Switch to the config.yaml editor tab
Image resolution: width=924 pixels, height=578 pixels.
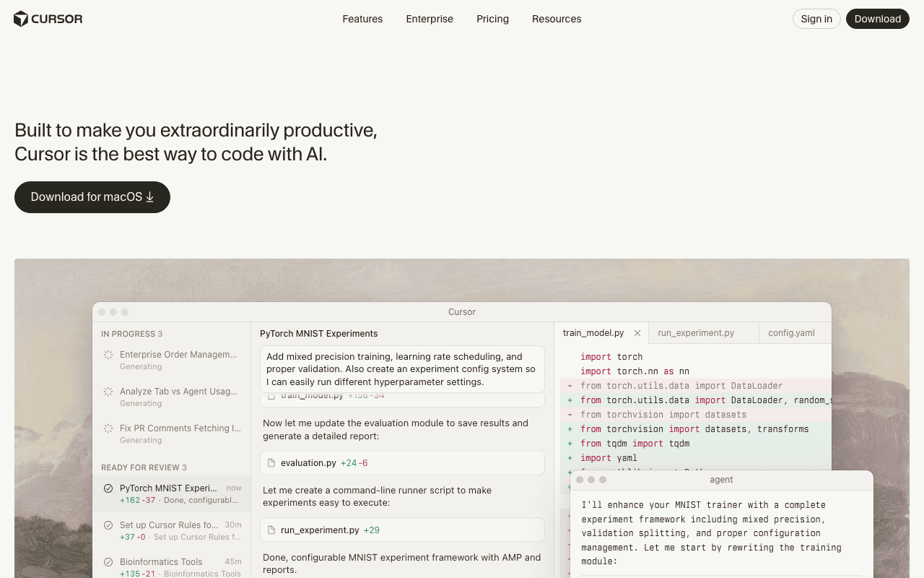point(791,333)
